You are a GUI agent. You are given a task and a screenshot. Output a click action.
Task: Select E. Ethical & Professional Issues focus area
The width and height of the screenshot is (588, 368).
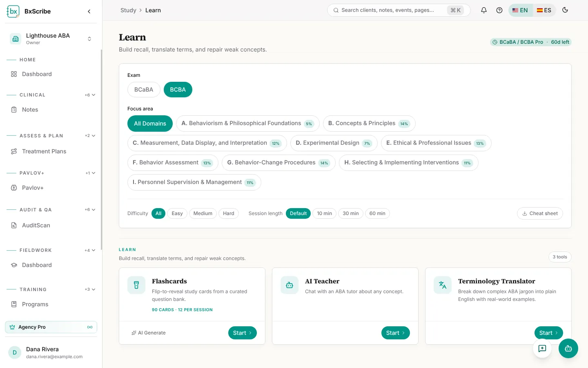click(x=436, y=143)
